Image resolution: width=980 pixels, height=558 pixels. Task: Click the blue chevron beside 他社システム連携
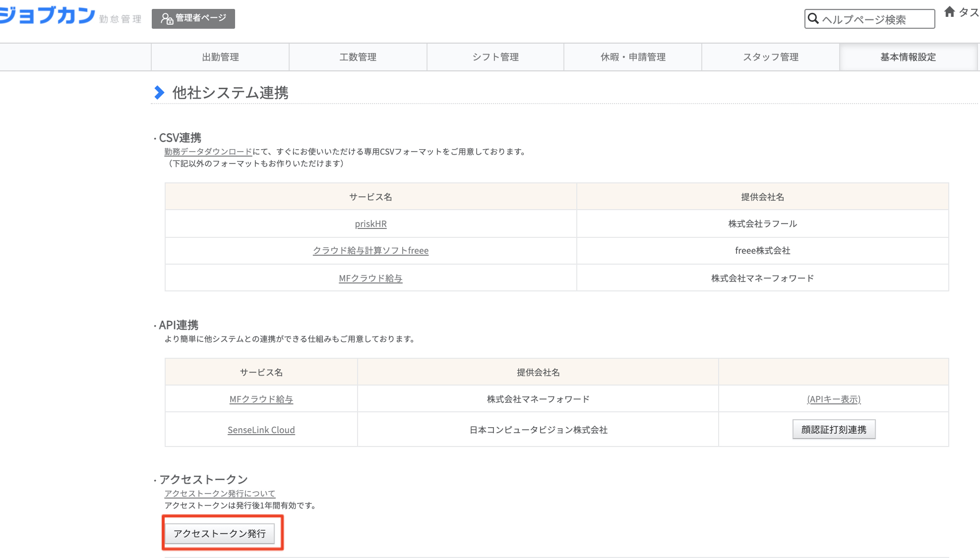coord(159,93)
